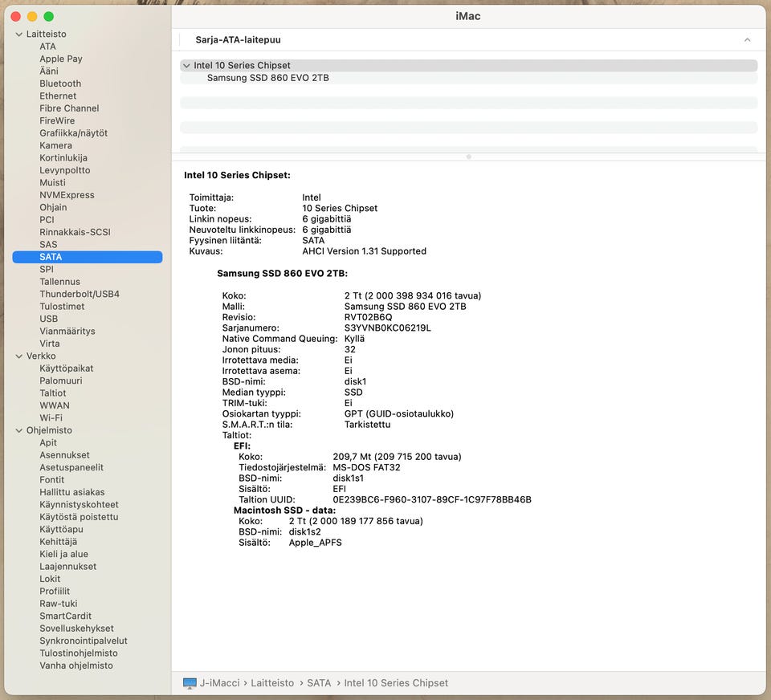Click the iMac computer icon in path bar
Image resolution: width=771 pixels, height=700 pixels.
(x=190, y=683)
